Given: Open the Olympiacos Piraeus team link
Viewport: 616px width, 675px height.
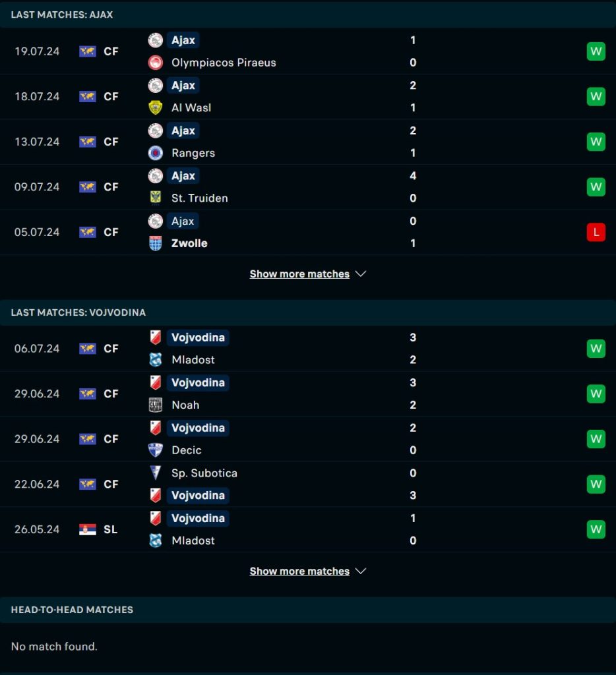Looking at the screenshot, I should point(224,63).
